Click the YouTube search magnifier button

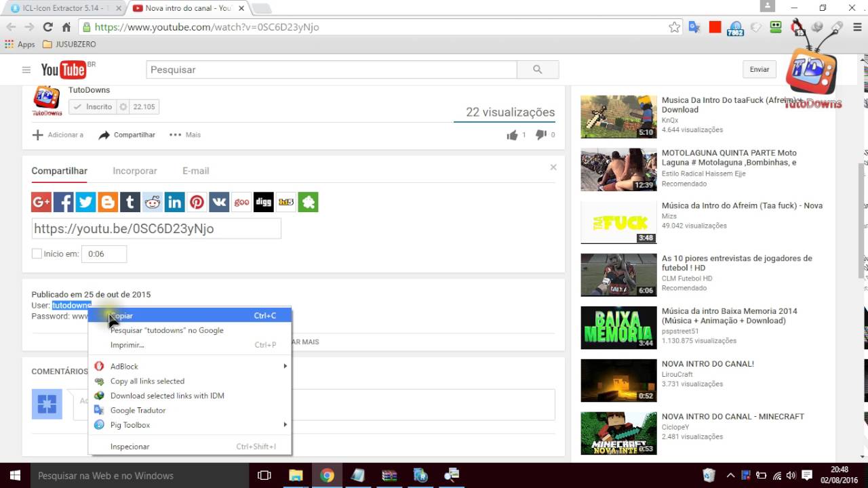[x=538, y=70]
